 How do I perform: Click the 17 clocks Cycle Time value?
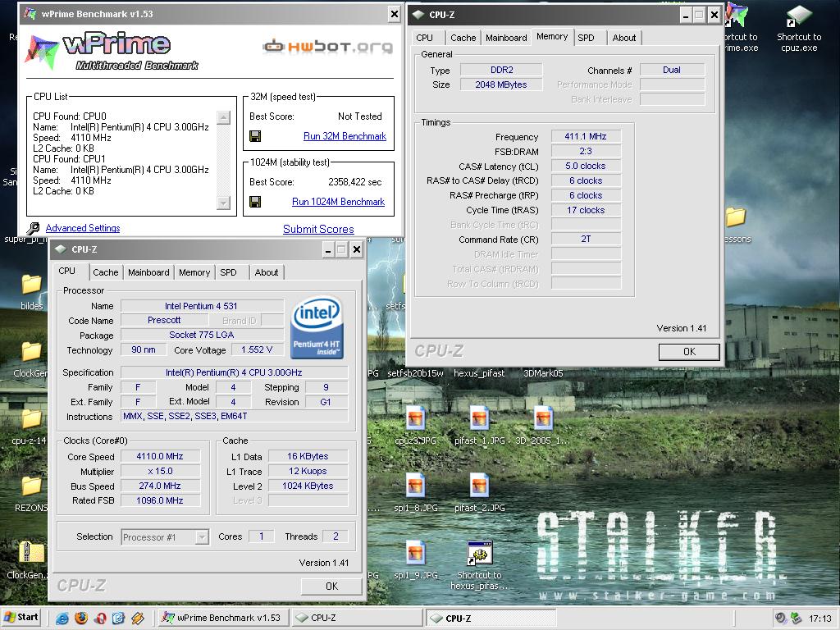[586, 211]
